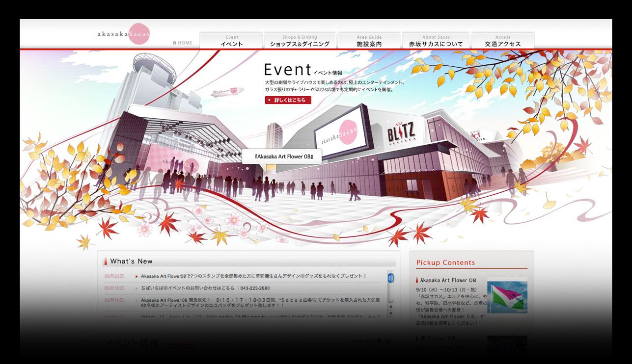Open the 09月19日 ちばいちば inquiry news item

pos(205,288)
